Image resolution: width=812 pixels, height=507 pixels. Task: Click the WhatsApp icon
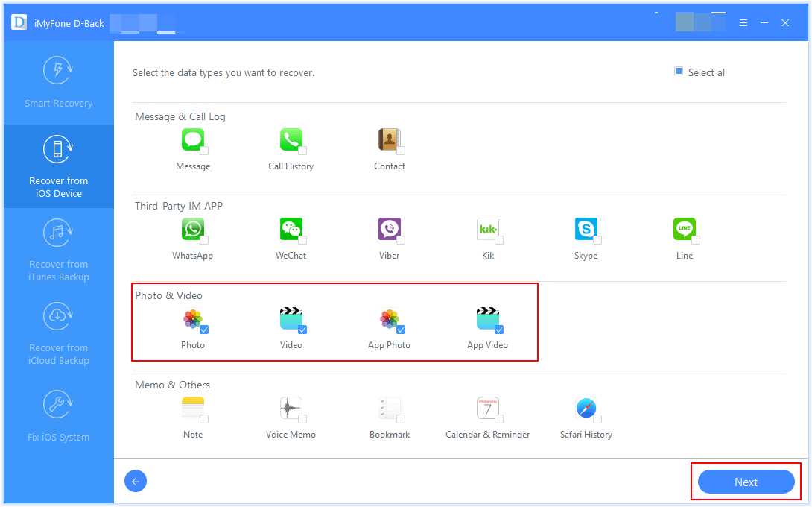click(x=192, y=229)
